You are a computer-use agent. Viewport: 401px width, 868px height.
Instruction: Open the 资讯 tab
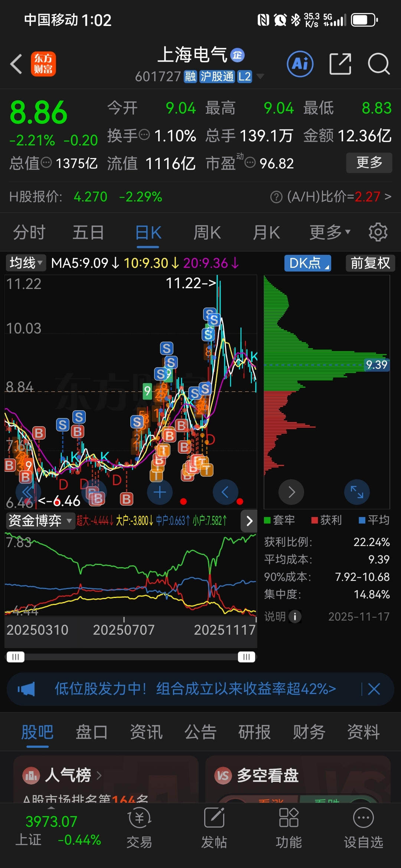146,733
